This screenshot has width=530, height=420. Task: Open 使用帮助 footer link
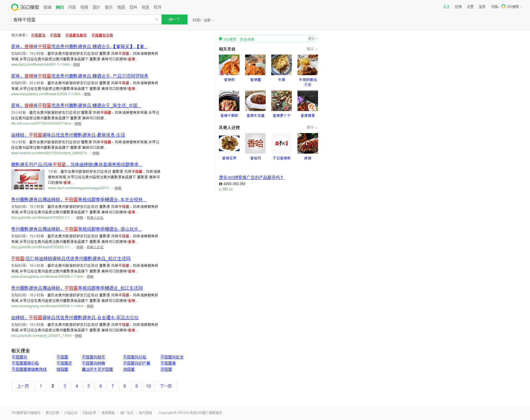pos(108,413)
